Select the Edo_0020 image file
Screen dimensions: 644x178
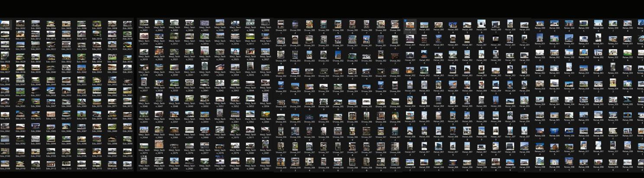click(20, 44)
